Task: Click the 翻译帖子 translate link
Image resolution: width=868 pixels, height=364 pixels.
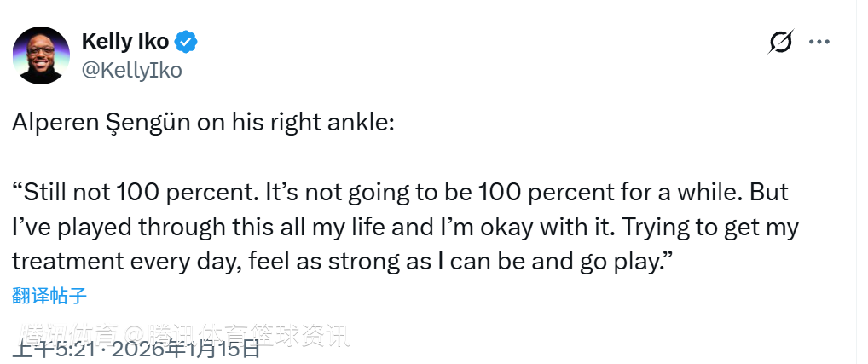Action: 49,296
